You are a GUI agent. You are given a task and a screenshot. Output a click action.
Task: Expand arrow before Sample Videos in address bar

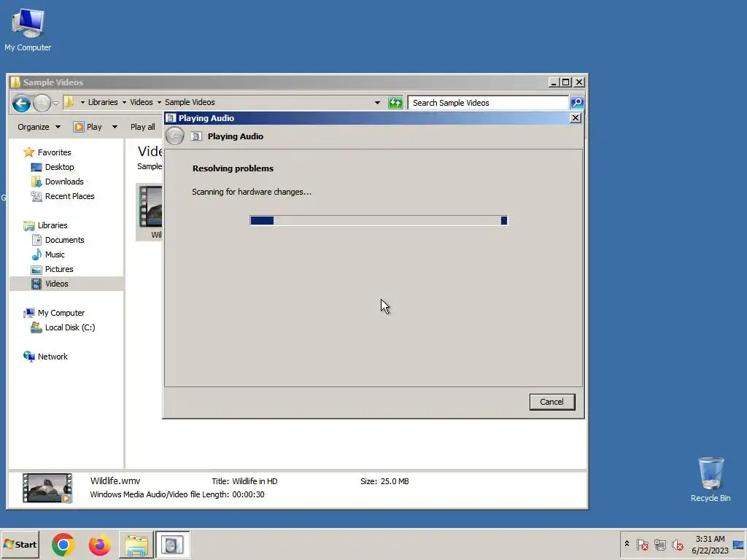click(x=159, y=102)
